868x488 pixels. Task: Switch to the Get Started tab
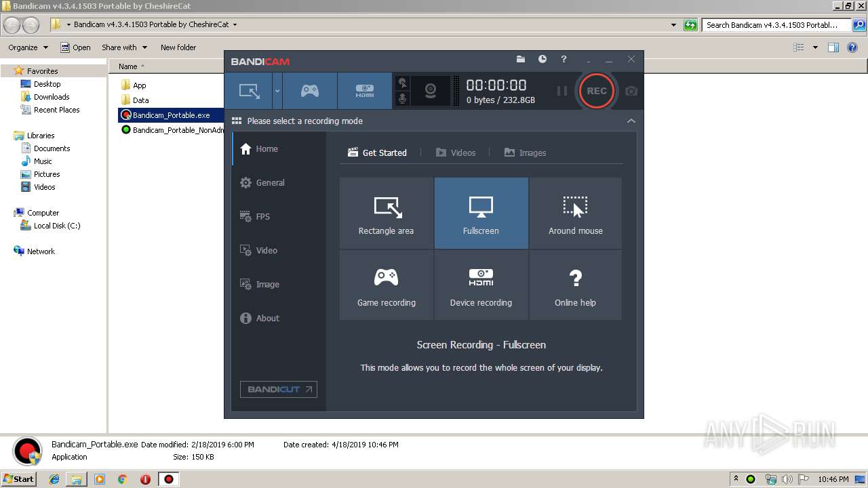coord(377,152)
